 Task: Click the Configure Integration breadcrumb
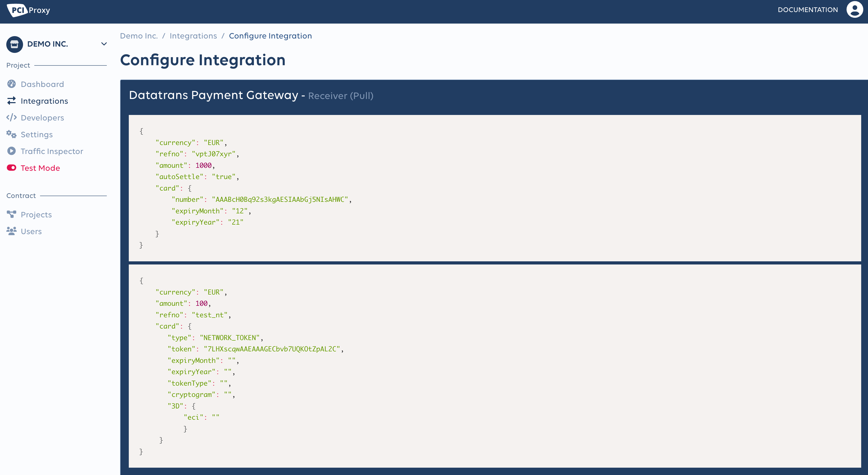[270, 36]
